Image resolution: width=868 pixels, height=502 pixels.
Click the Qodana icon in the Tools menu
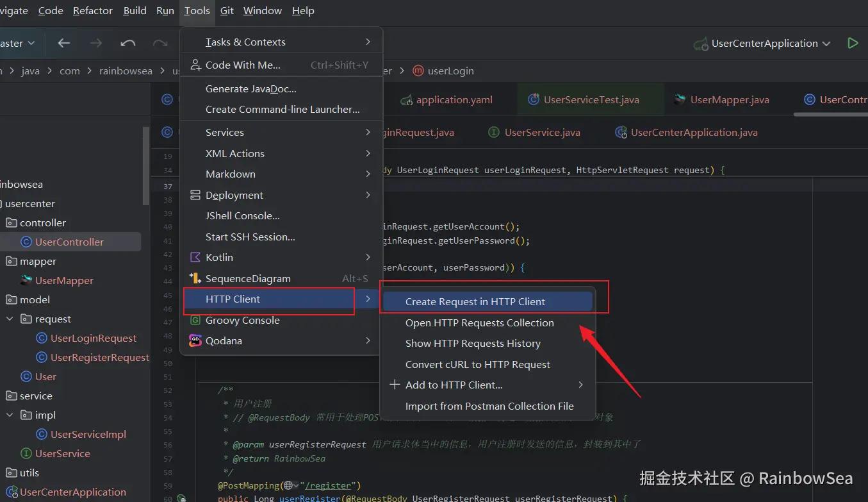[195, 340]
